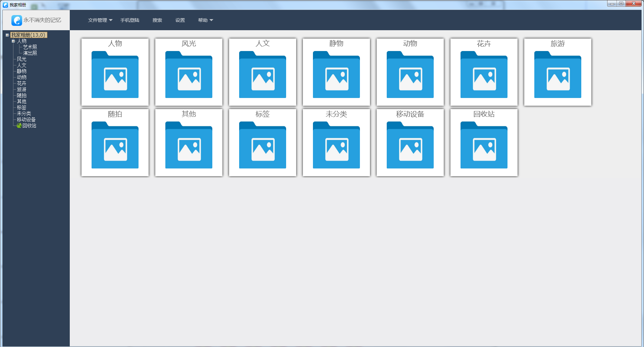Image resolution: width=644 pixels, height=347 pixels.
Task: Close the 我家相册 window
Action: (x=634, y=4)
